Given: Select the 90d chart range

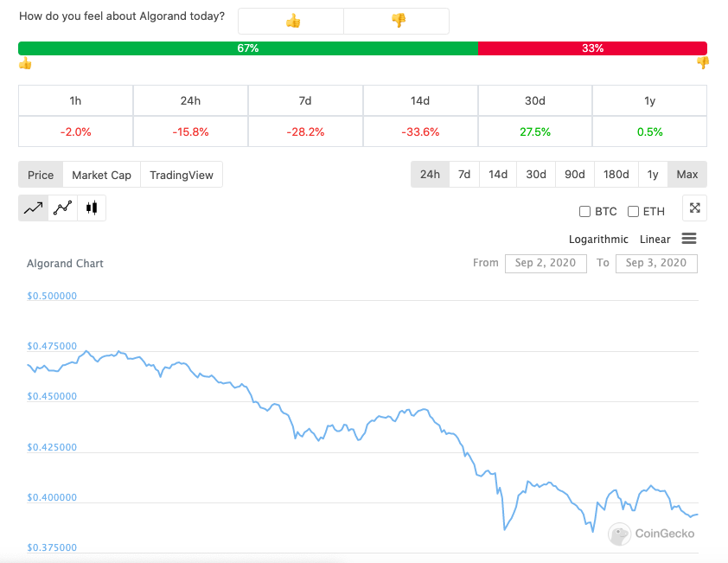Looking at the screenshot, I should 575,174.
